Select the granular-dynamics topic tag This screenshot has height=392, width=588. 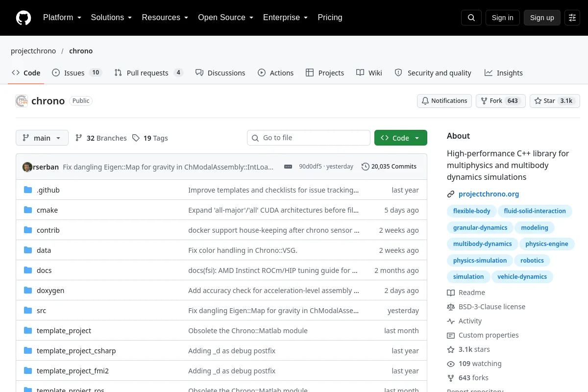[480, 227]
